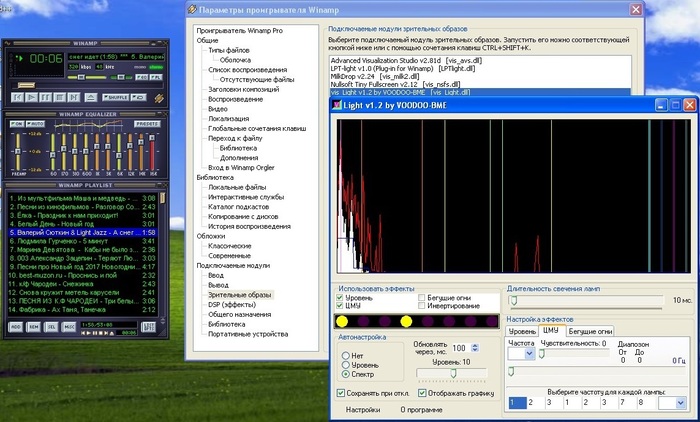The image size is (700, 422).
Task: Go to the previous track in Winamp
Action: tap(15, 97)
